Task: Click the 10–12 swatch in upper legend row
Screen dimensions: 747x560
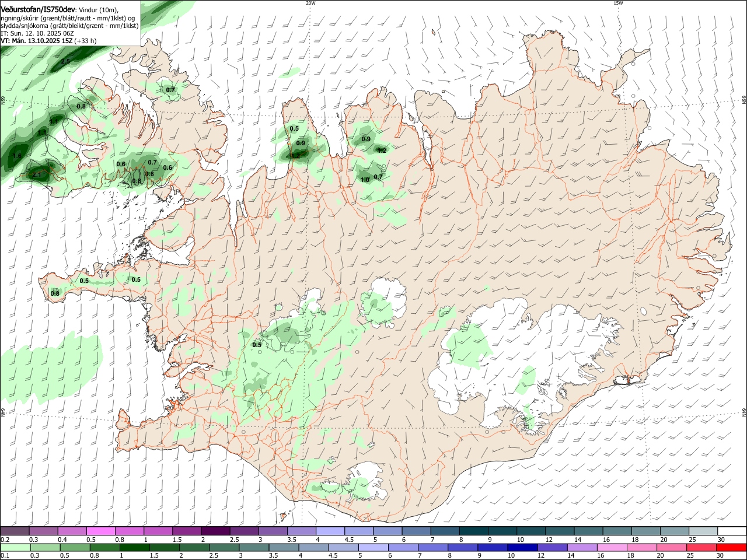Action: [530, 531]
